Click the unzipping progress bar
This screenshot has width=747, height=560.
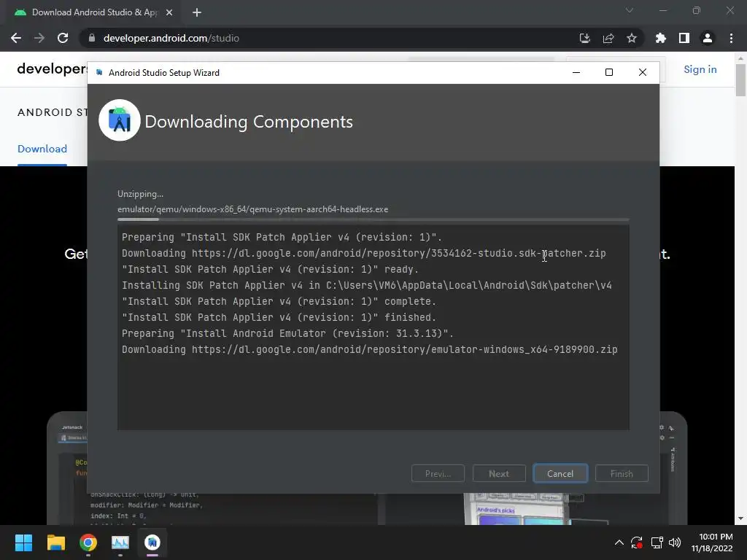(x=373, y=219)
